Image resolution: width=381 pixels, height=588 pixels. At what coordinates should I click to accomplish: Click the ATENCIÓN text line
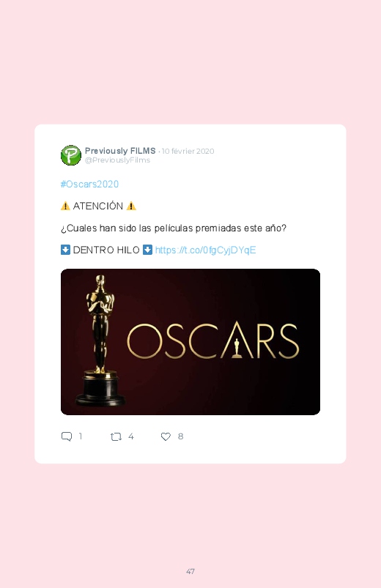pos(98,206)
